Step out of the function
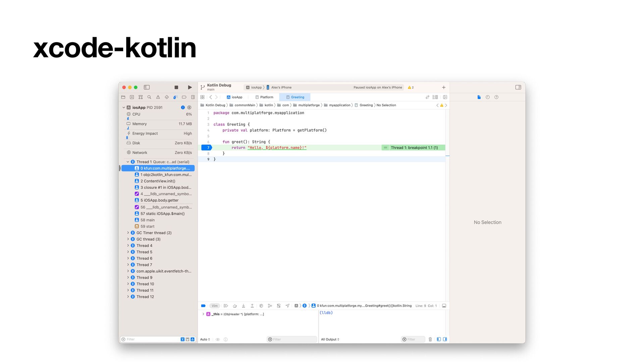644x362 pixels. click(x=252, y=306)
